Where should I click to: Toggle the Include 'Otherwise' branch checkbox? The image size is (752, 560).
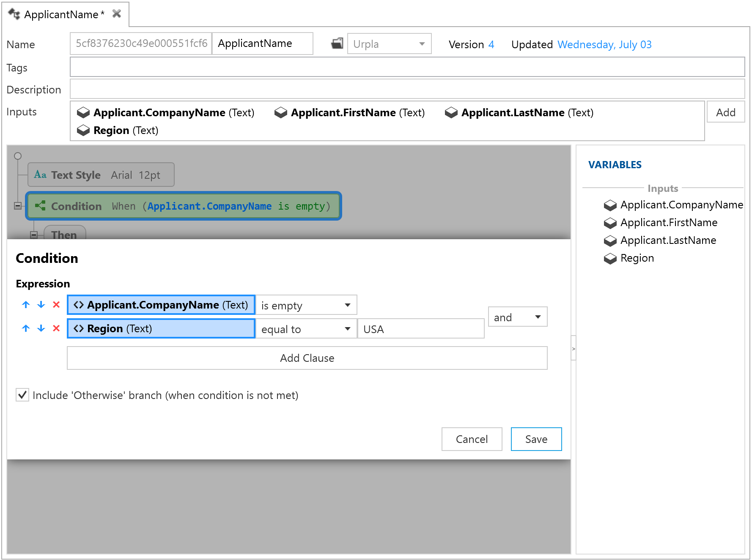pyautogui.click(x=22, y=395)
